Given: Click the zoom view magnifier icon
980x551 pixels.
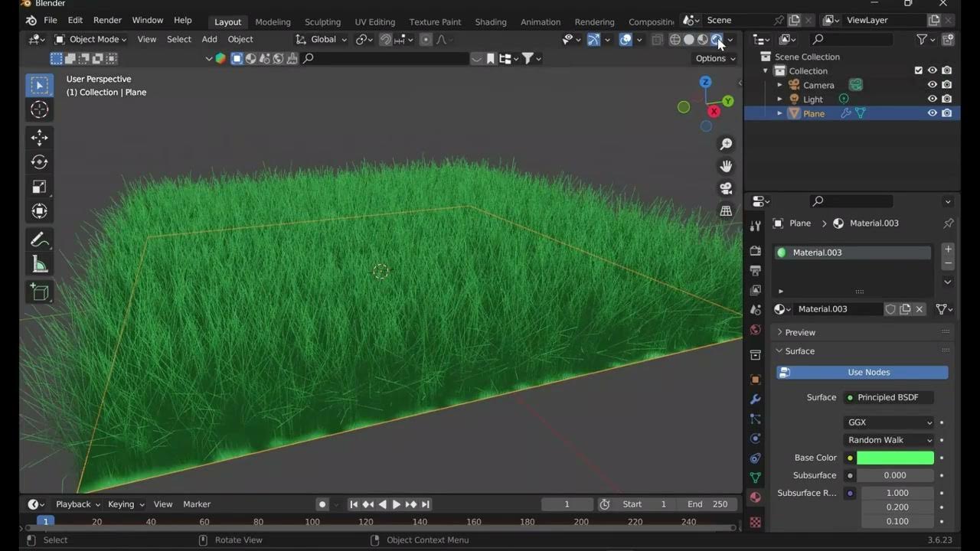Looking at the screenshot, I should [x=726, y=144].
